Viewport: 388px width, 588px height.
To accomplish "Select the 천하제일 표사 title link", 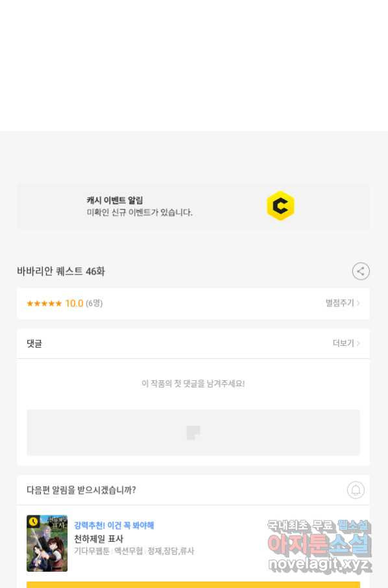I will (99, 539).
